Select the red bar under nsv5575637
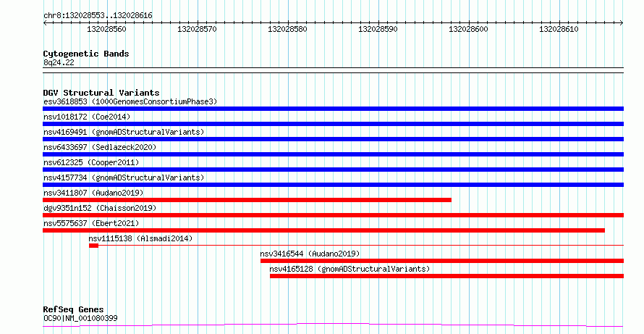 pos(323,230)
